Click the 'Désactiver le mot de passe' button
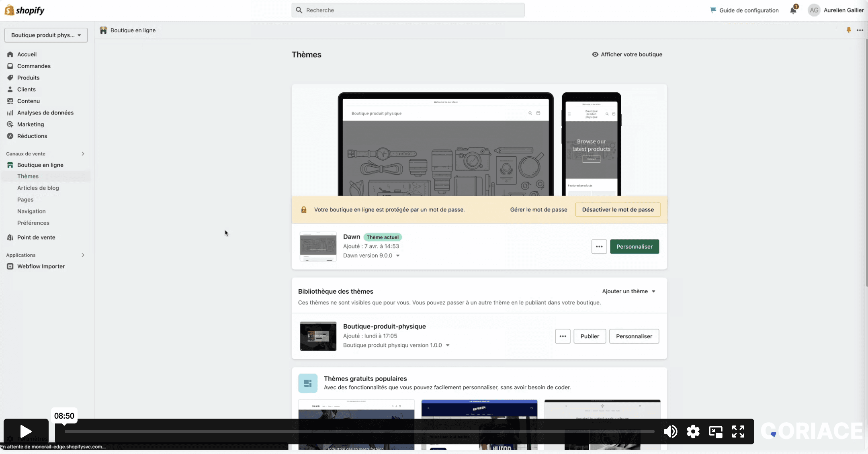The image size is (868, 454). [x=618, y=210]
